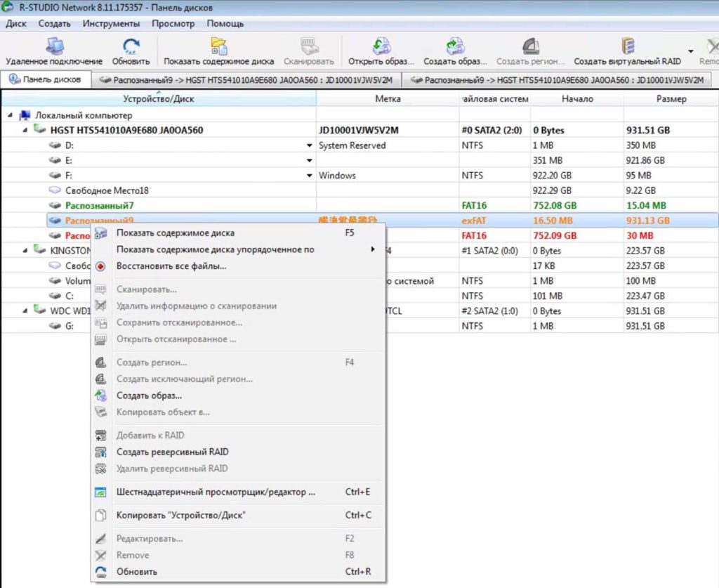The width and height of the screenshot is (719, 588).
Task: Collapse the HGST HTS541010A9E680 drive node
Action: coord(25,130)
